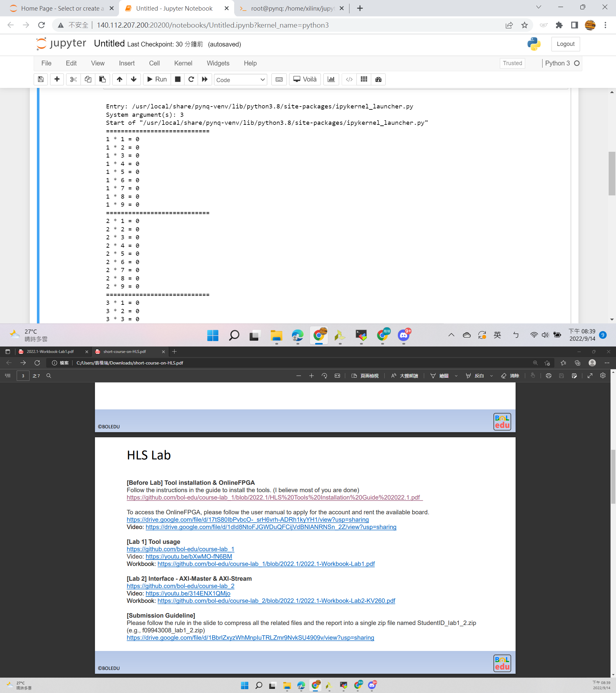The height and width of the screenshot is (693, 616).
Task: Interrupt the kernel with the stop icon
Action: [x=177, y=79]
